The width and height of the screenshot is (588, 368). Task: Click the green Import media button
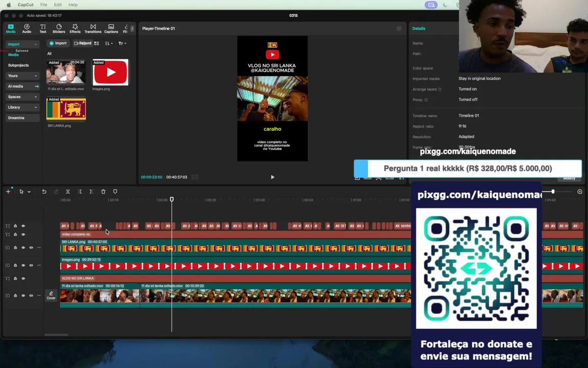coord(58,43)
